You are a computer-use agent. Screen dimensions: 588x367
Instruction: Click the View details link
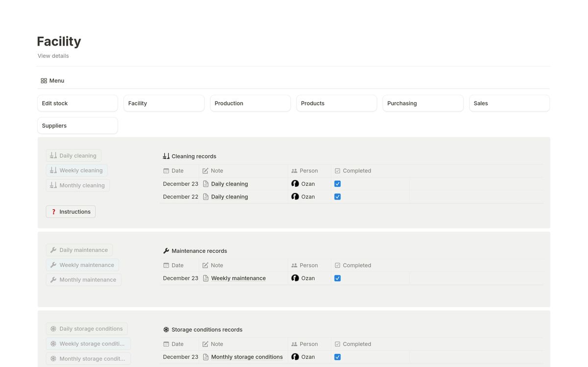[x=53, y=56]
